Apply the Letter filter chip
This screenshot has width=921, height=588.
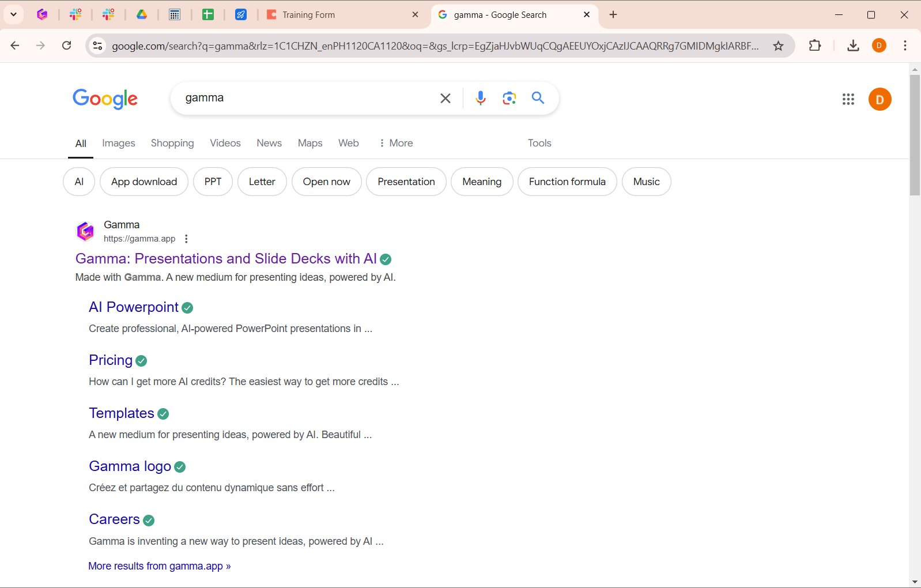pos(262,182)
